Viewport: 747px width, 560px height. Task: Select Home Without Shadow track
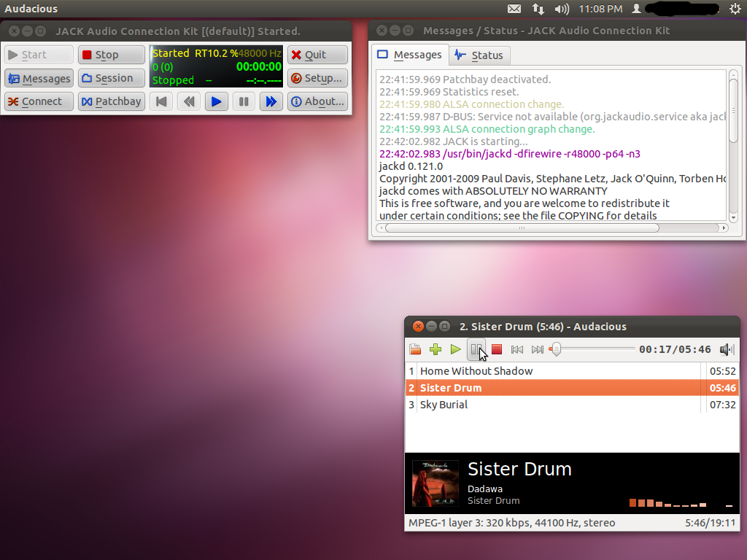(x=572, y=371)
